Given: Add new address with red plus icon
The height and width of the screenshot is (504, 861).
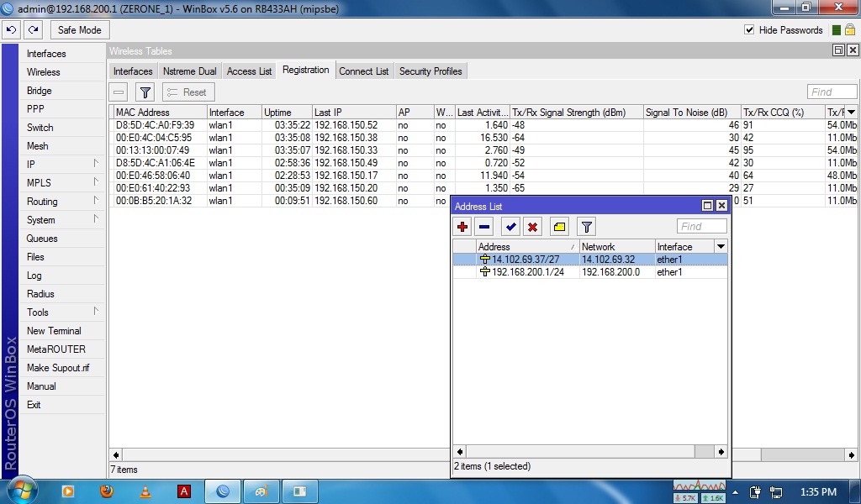Looking at the screenshot, I should [x=462, y=227].
